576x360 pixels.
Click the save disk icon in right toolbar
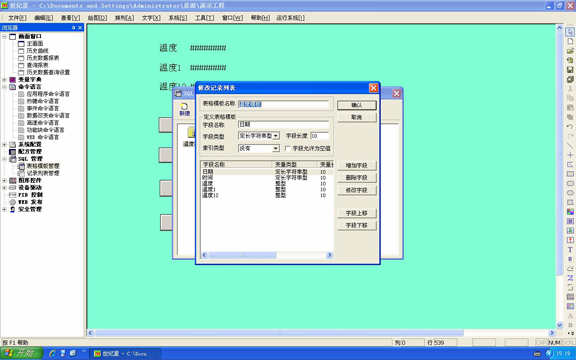tap(570, 70)
